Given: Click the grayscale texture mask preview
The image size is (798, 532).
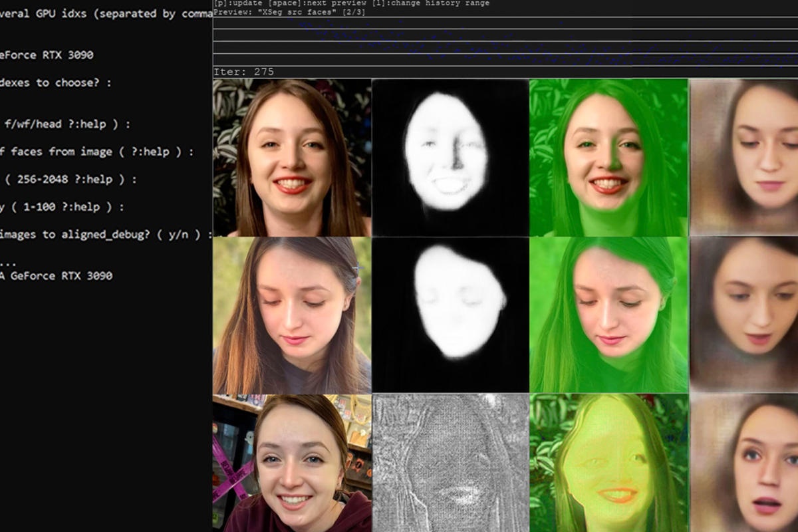Looking at the screenshot, I should click(450, 465).
